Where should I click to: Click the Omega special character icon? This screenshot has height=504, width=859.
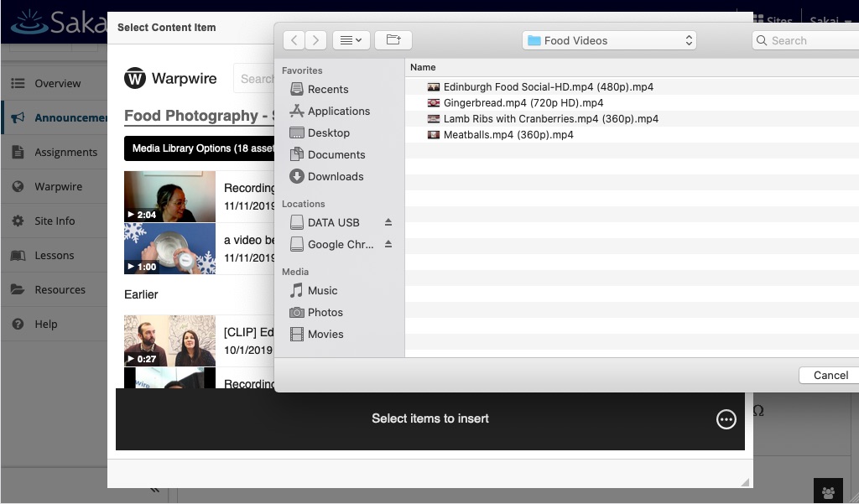[x=758, y=411]
